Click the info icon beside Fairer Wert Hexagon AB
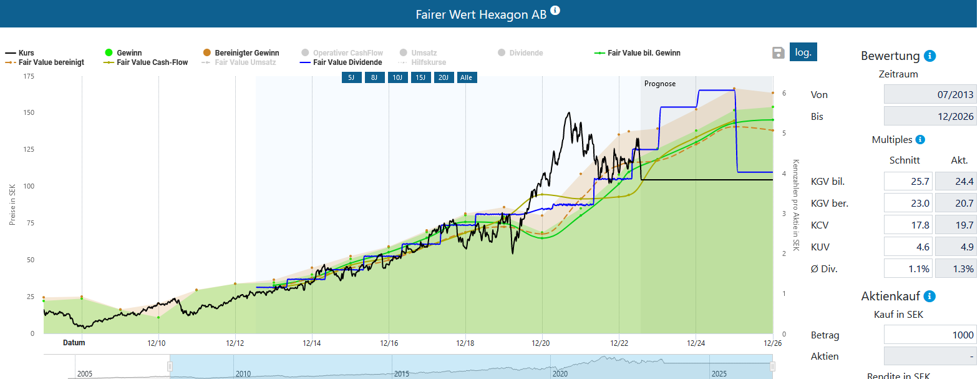980x379 pixels. point(555,10)
